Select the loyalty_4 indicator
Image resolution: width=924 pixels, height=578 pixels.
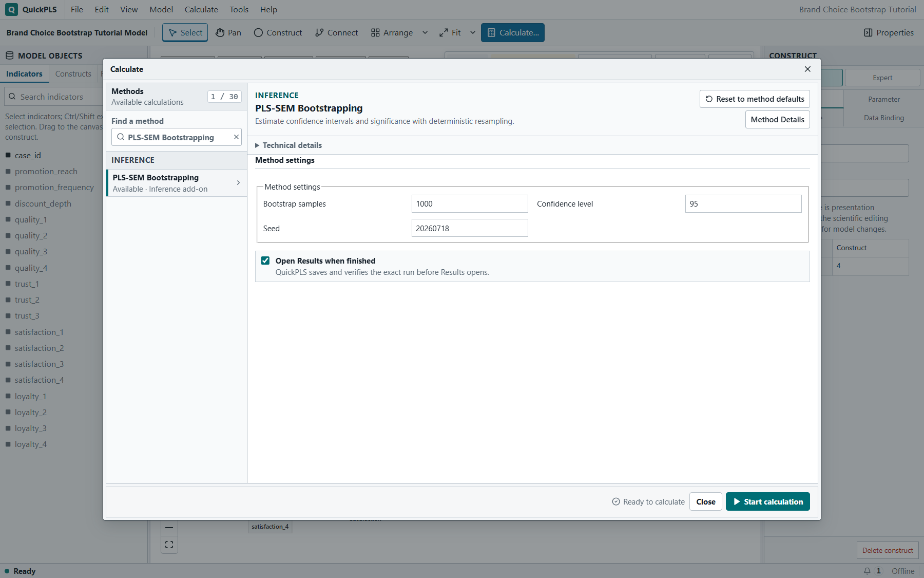[x=31, y=444]
